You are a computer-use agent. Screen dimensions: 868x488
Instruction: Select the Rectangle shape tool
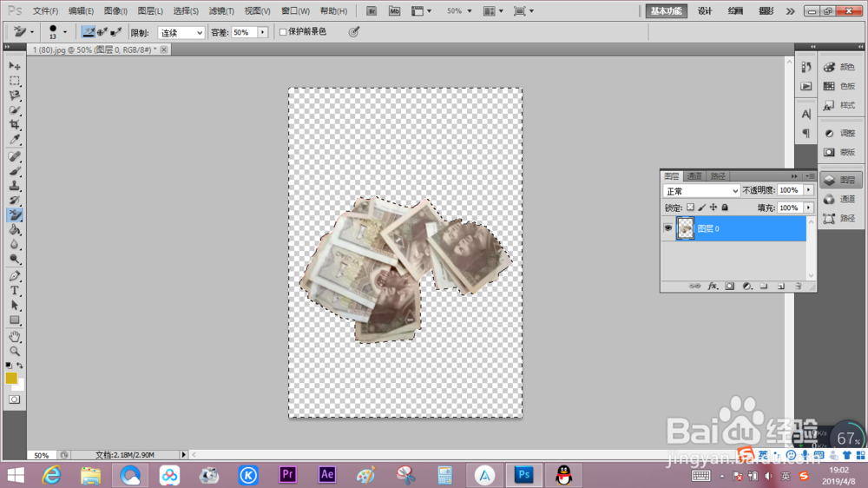point(15,320)
